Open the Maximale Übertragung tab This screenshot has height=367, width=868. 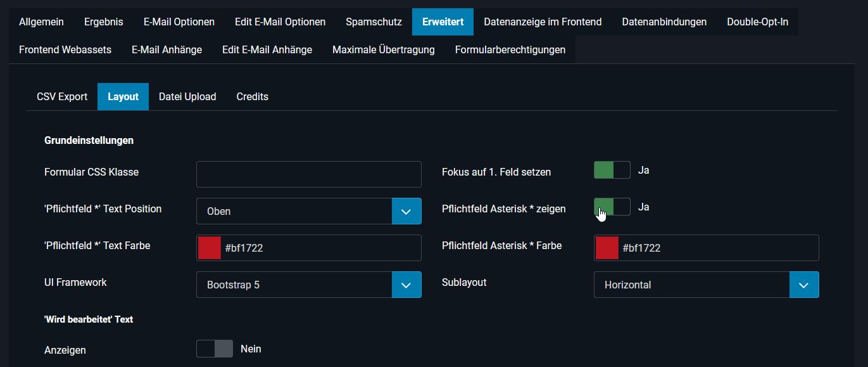coord(383,49)
